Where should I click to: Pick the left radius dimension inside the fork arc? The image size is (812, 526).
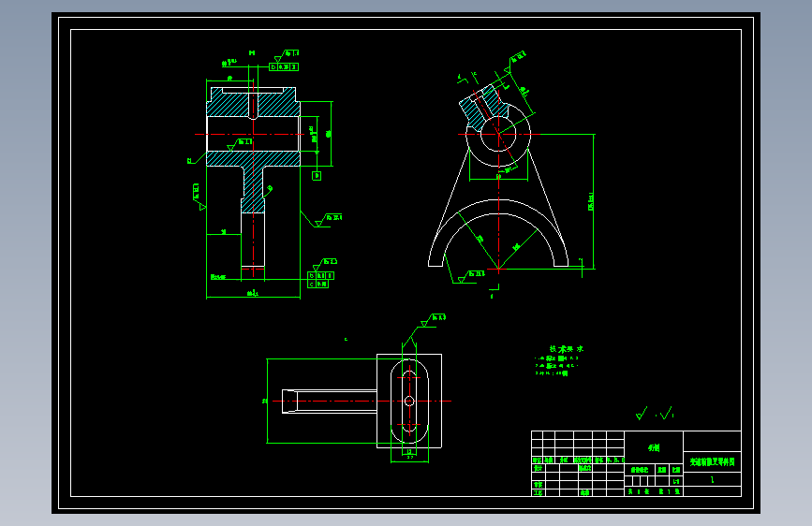[x=479, y=240]
